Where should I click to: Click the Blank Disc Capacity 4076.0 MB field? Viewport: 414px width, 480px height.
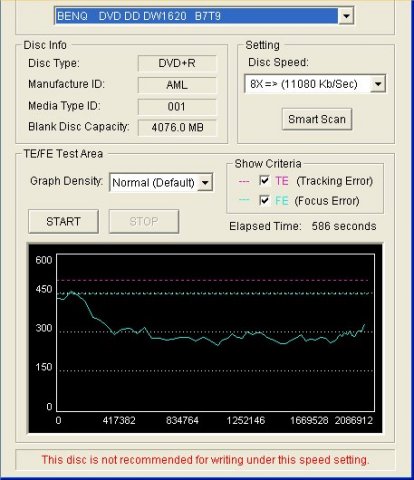177,127
